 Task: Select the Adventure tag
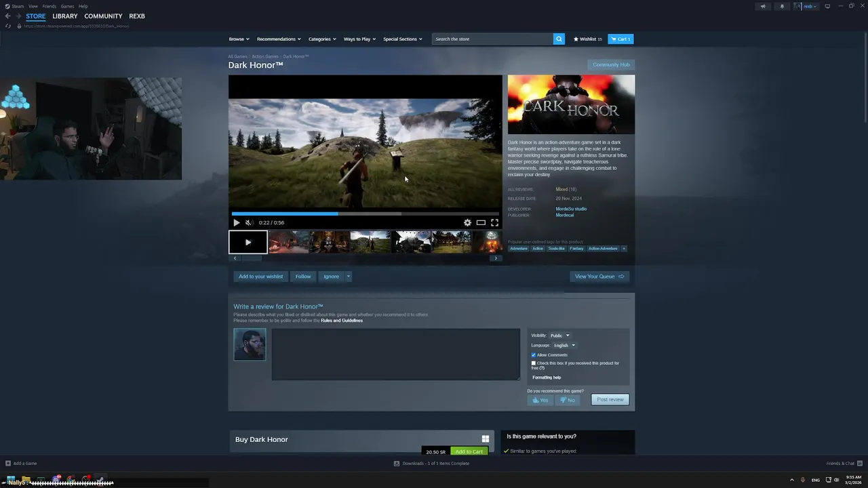coord(519,249)
